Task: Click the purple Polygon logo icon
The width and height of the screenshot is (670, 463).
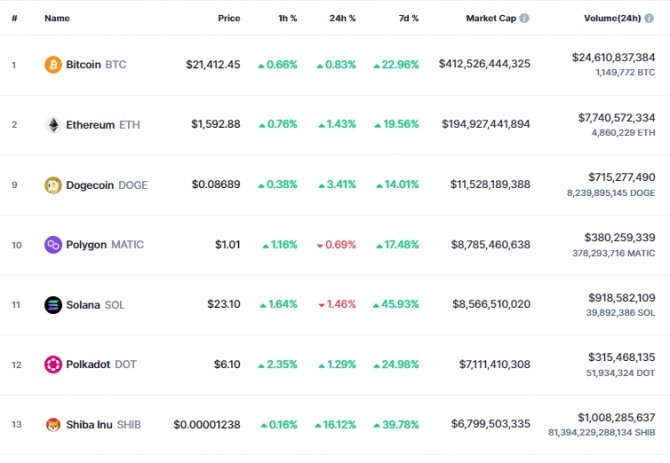Action: click(53, 245)
